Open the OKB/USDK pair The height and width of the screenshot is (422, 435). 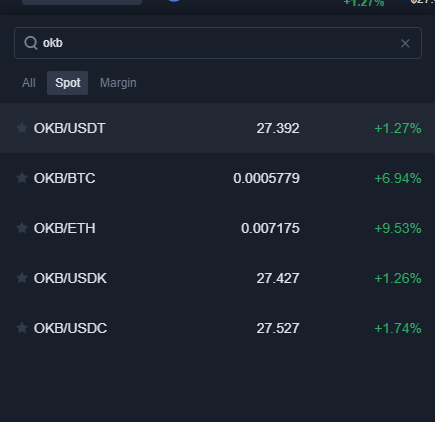point(217,278)
